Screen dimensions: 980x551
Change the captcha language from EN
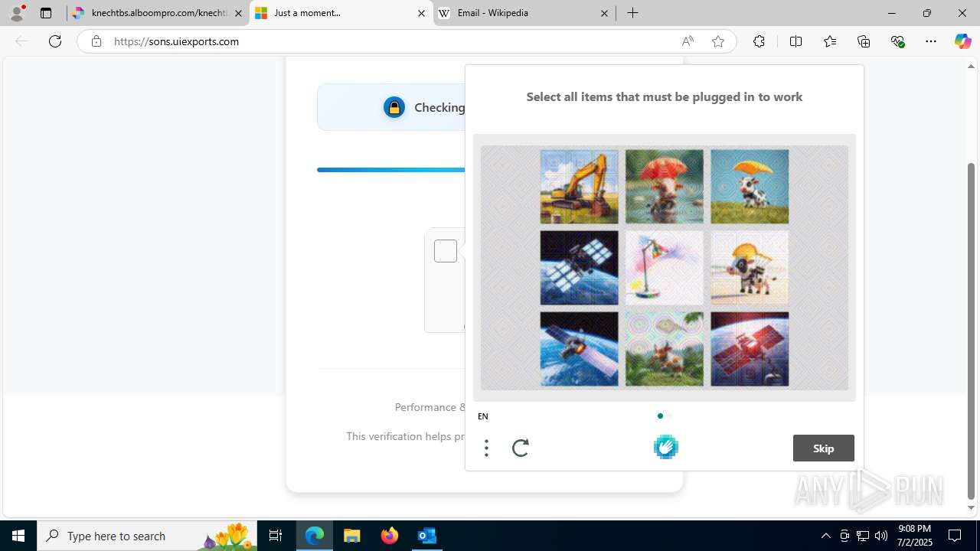[483, 416]
